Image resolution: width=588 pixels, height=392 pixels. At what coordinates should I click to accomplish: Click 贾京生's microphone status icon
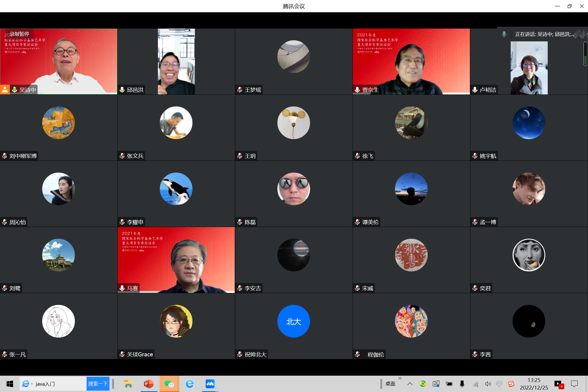[x=357, y=90]
